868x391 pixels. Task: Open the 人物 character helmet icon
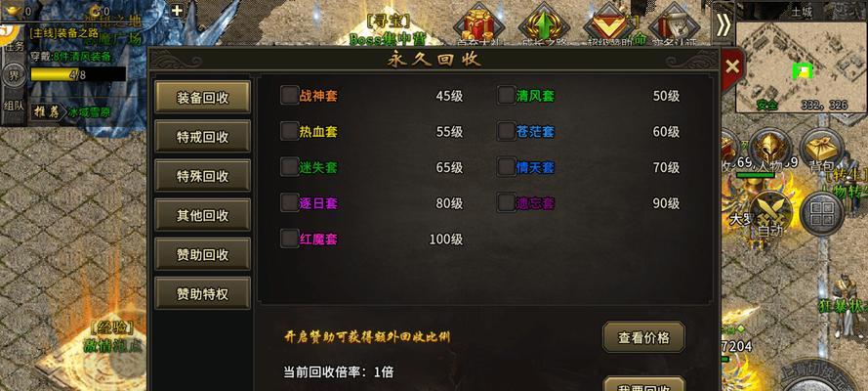pyautogui.click(x=770, y=150)
